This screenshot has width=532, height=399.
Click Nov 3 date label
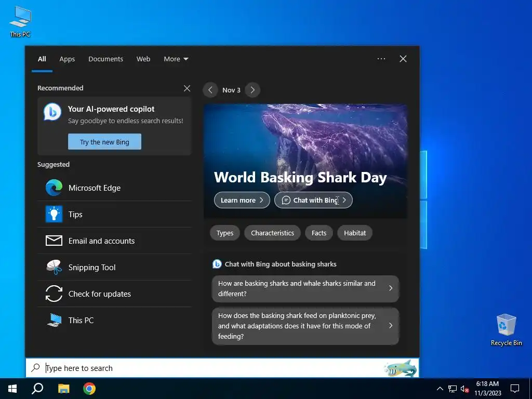231,90
